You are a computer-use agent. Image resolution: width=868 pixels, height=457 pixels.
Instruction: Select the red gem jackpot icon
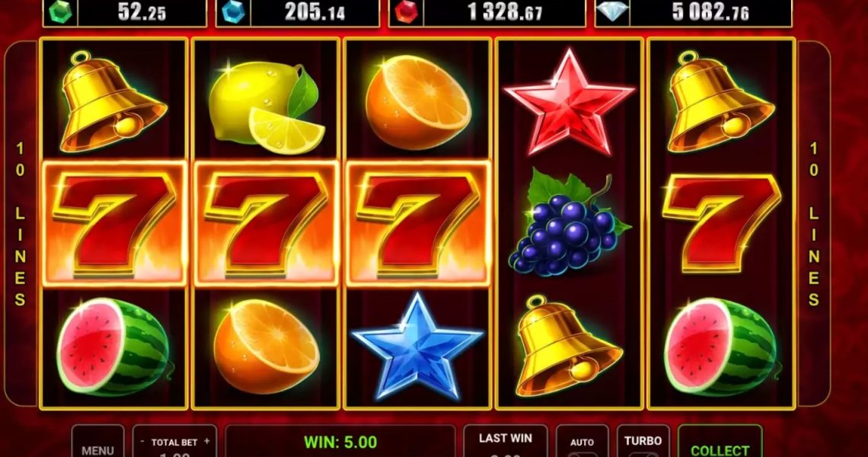pos(406,12)
